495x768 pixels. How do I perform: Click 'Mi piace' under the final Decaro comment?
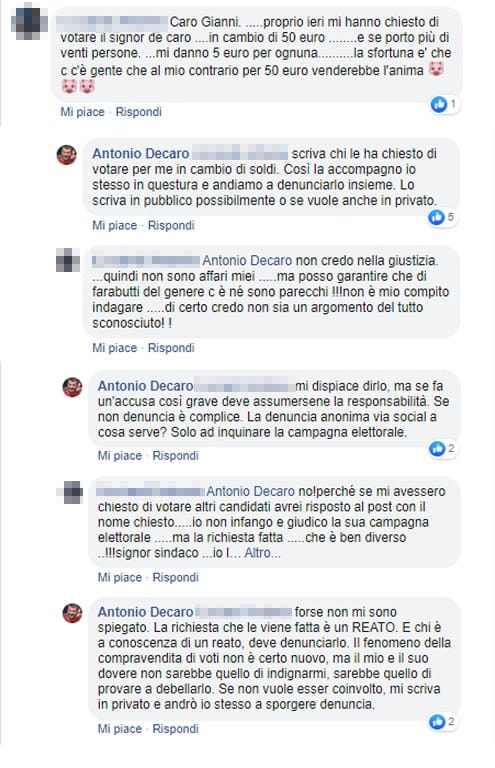point(119,729)
